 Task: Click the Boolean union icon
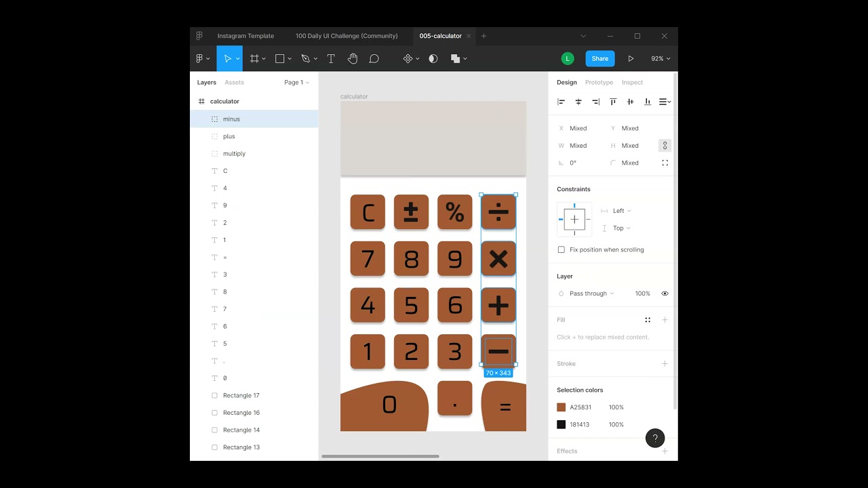coord(455,59)
